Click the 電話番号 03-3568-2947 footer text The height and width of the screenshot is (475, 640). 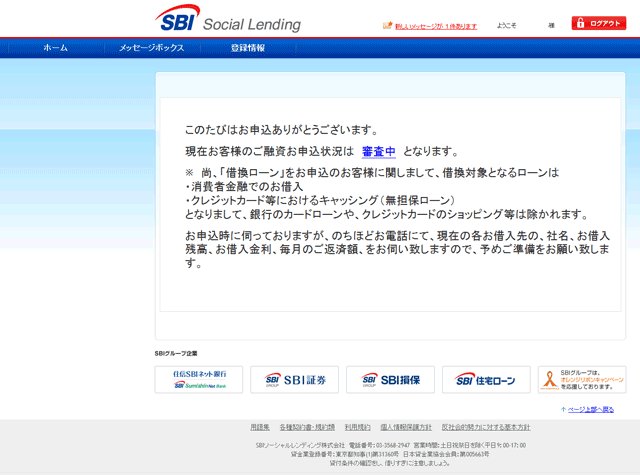(379, 445)
